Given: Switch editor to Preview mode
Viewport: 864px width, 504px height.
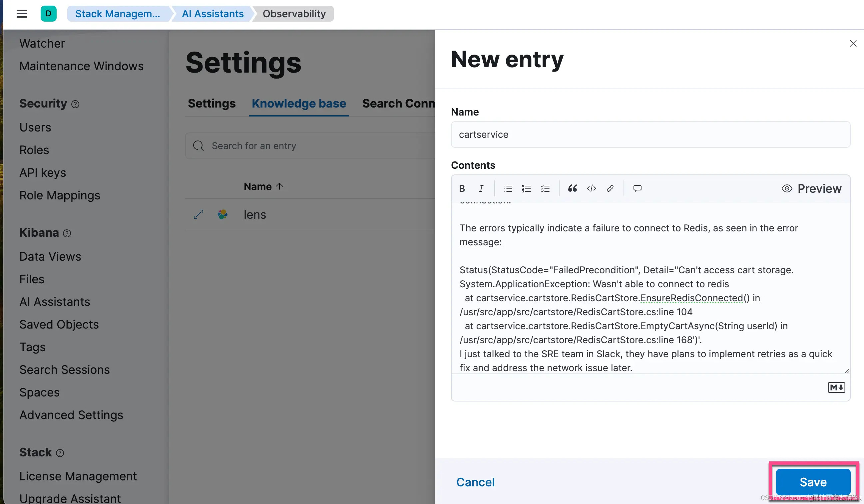Looking at the screenshot, I should 811,188.
